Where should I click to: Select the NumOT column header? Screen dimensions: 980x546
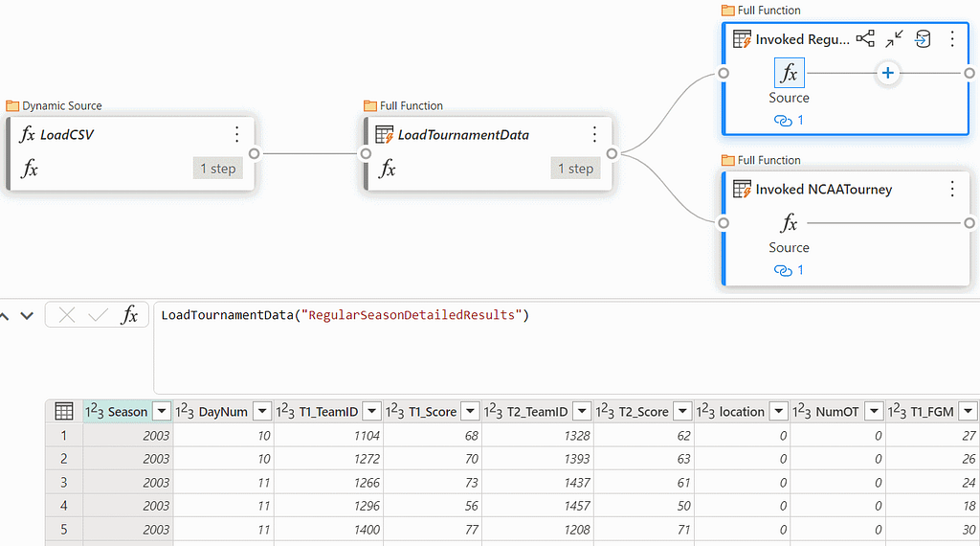pos(837,412)
